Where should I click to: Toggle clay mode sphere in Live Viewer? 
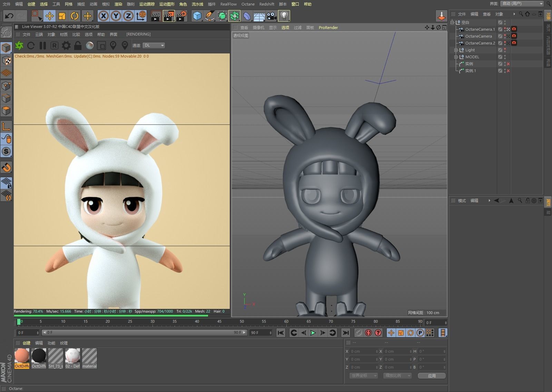point(90,46)
